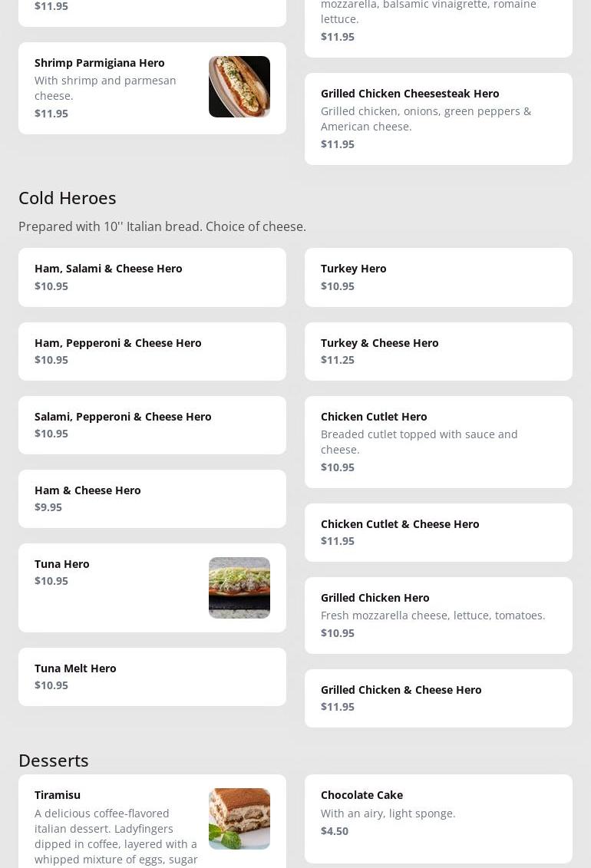Choose the Ham & Cheese Hero
The image size is (591, 868).
[152, 499]
